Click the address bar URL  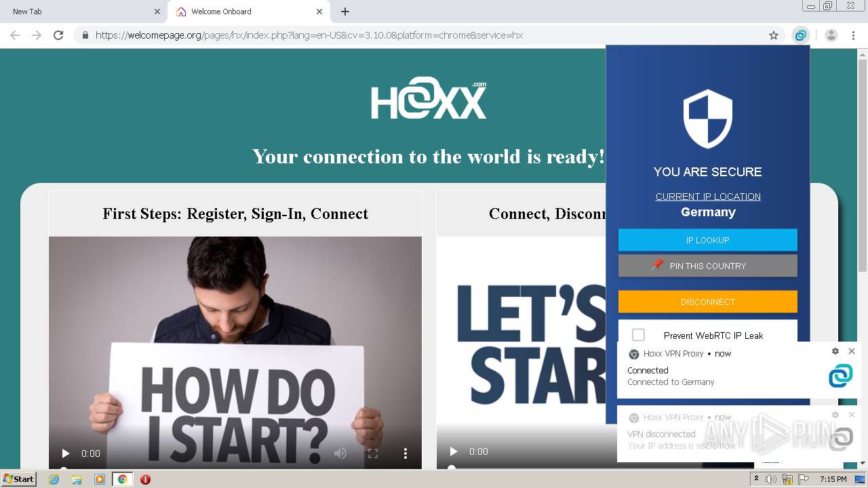pyautogui.click(x=309, y=35)
